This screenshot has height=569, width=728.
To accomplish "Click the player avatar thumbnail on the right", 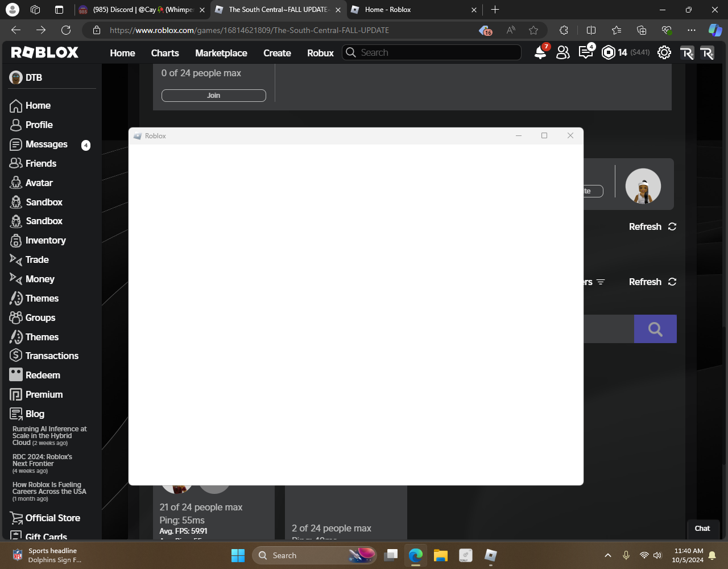I will click(643, 186).
